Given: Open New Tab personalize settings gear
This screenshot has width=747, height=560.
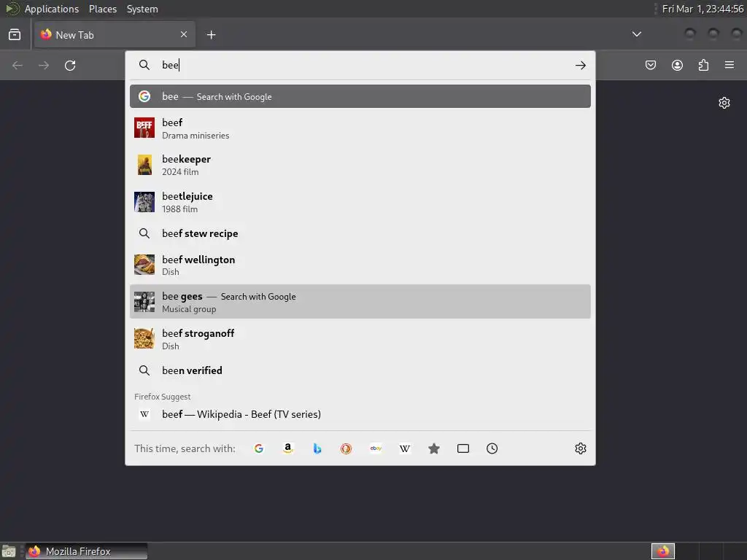Looking at the screenshot, I should point(724,103).
